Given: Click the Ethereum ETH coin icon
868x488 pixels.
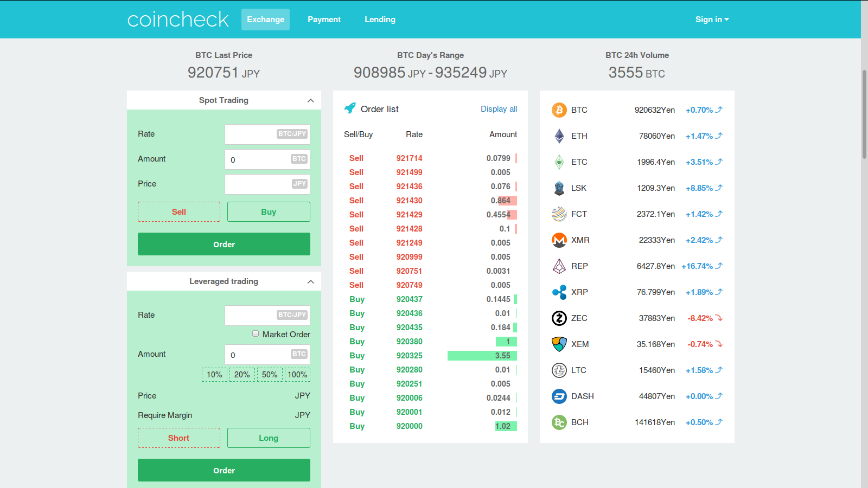Looking at the screenshot, I should tap(559, 136).
